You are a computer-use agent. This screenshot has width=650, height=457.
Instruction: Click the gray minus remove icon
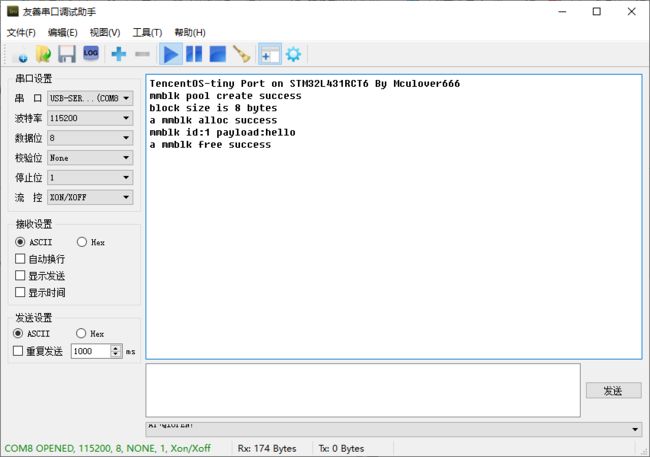click(142, 54)
